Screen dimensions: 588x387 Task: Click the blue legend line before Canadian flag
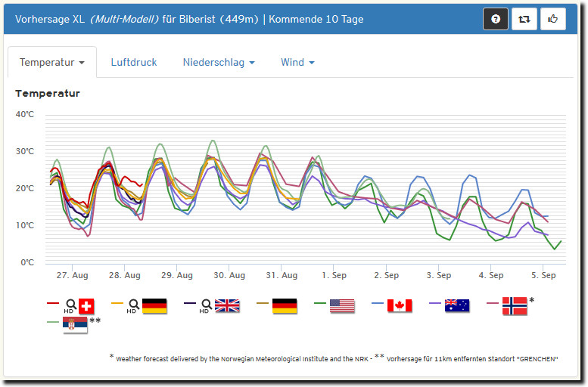378,303
